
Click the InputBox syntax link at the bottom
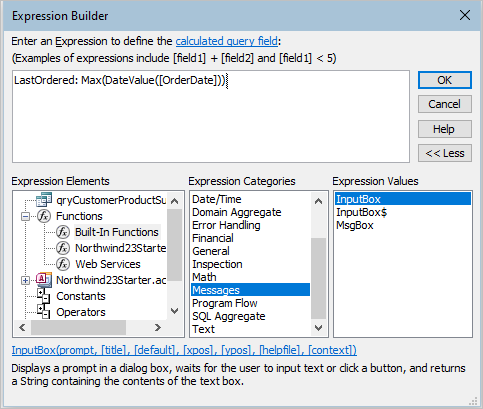click(x=184, y=350)
